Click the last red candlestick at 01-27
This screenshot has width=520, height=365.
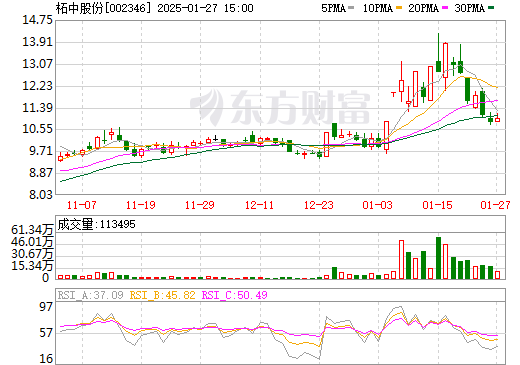(497, 119)
